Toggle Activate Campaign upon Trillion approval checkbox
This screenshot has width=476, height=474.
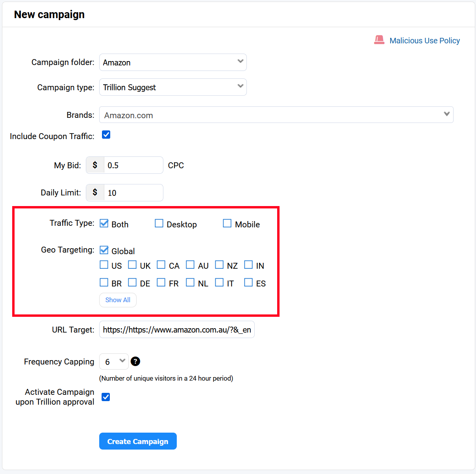[x=106, y=397]
